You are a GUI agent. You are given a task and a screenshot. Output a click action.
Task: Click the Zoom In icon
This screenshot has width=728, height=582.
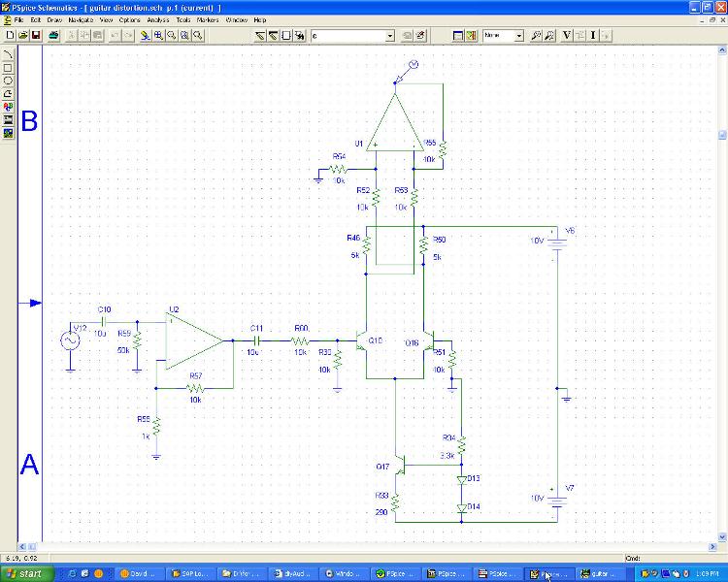click(159, 35)
